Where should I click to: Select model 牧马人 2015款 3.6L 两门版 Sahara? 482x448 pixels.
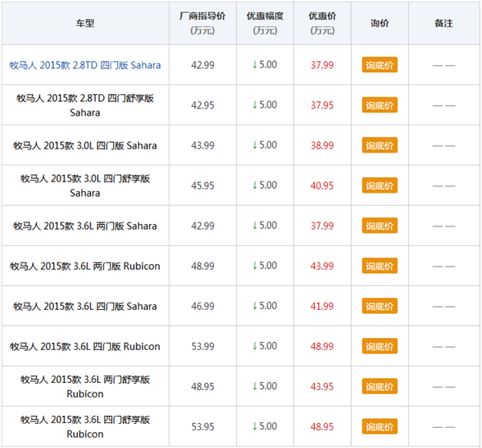pyautogui.click(x=85, y=226)
